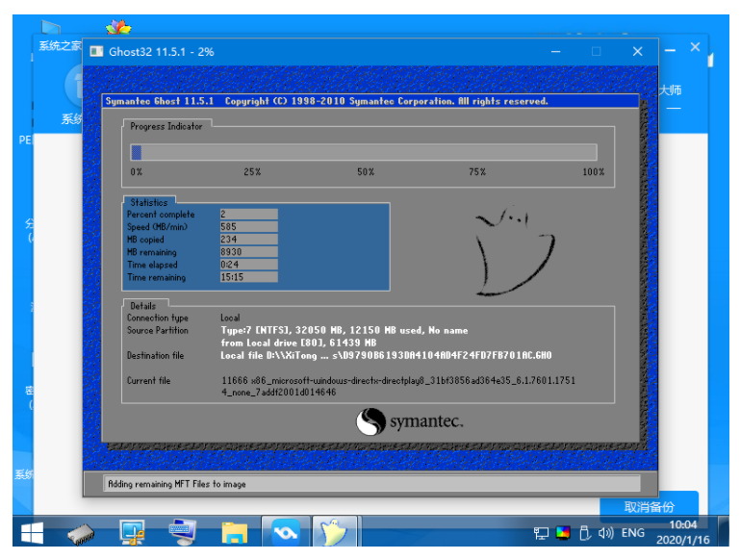Open the network tray icon
This screenshot has height=560, width=740.
pos(542,532)
